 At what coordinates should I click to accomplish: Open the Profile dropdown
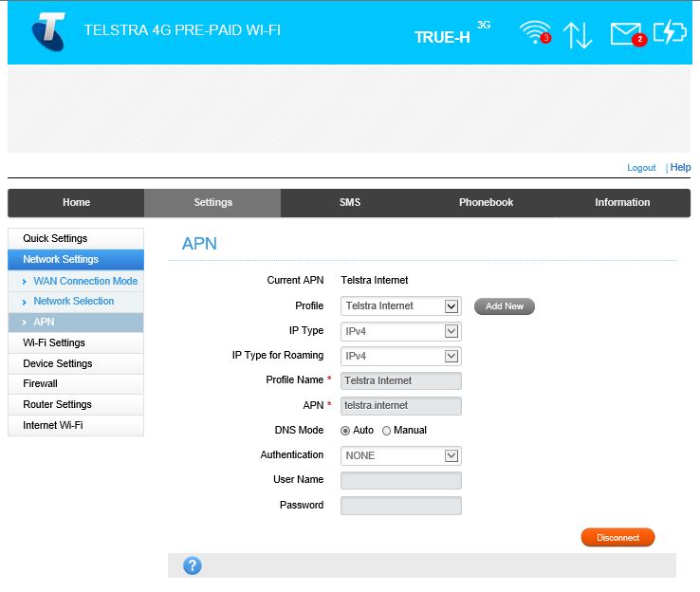pos(401,306)
